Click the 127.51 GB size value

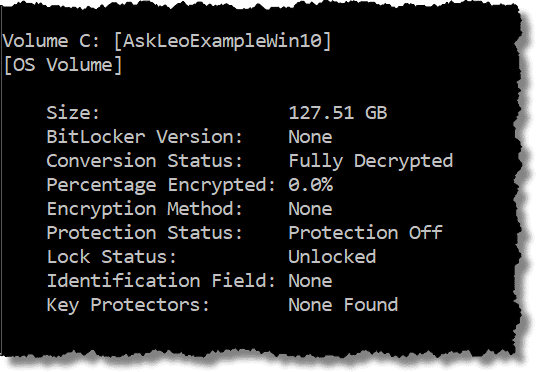pos(338,112)
